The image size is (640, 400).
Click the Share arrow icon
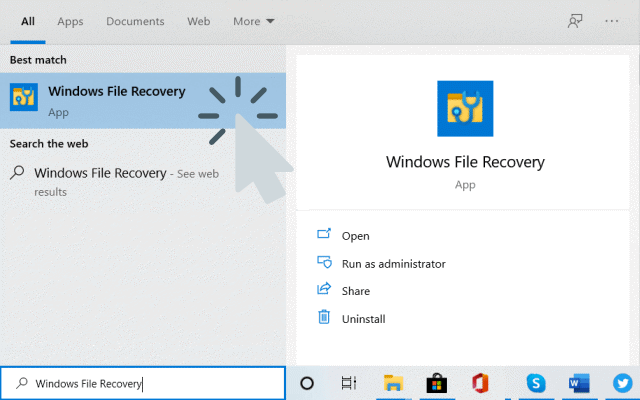324,289
